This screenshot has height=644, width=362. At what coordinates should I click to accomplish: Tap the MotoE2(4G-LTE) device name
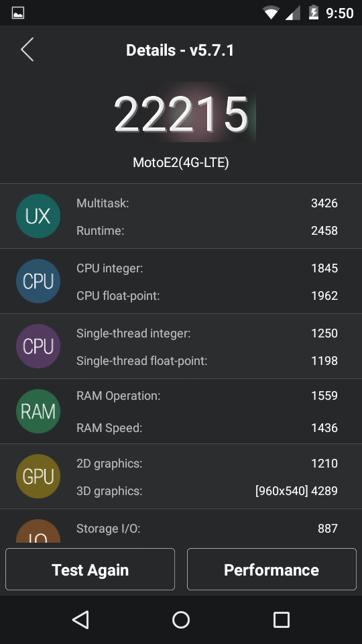181,162
